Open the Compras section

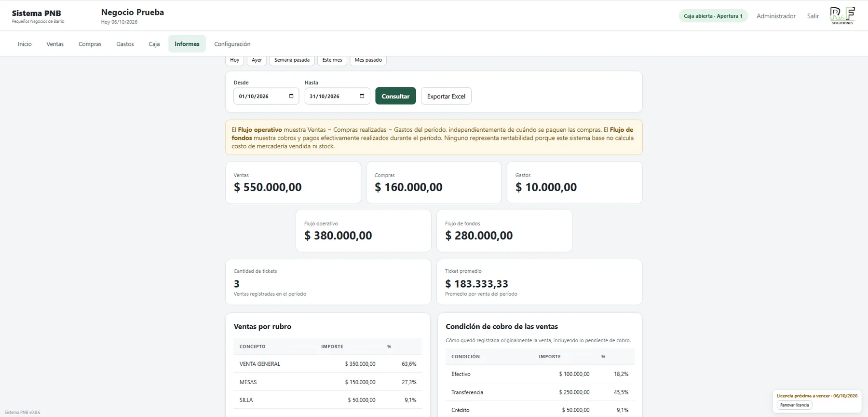tap(90, 44)
